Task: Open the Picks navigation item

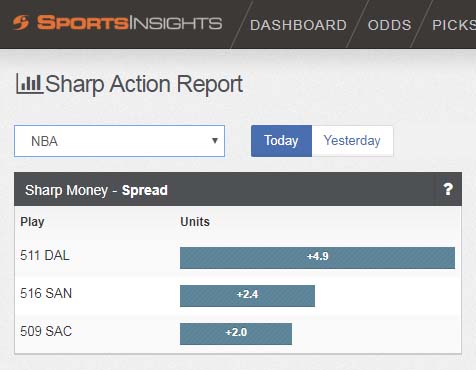Action: (454, 25)
